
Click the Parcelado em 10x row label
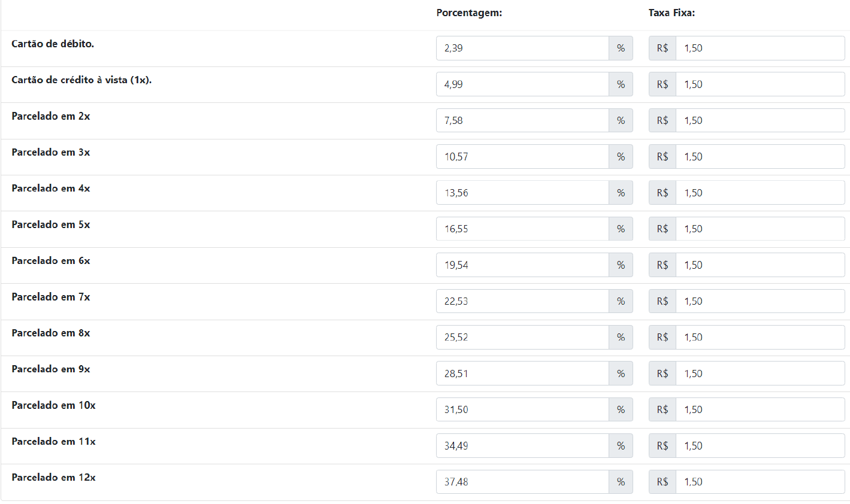pyautogui.click(x=53, y=405)
